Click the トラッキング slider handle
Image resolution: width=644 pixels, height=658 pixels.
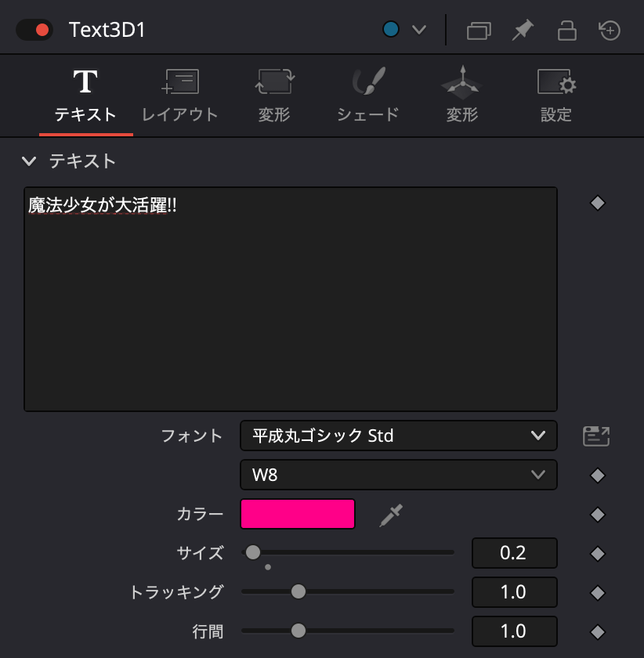click(x=298, y=591)
